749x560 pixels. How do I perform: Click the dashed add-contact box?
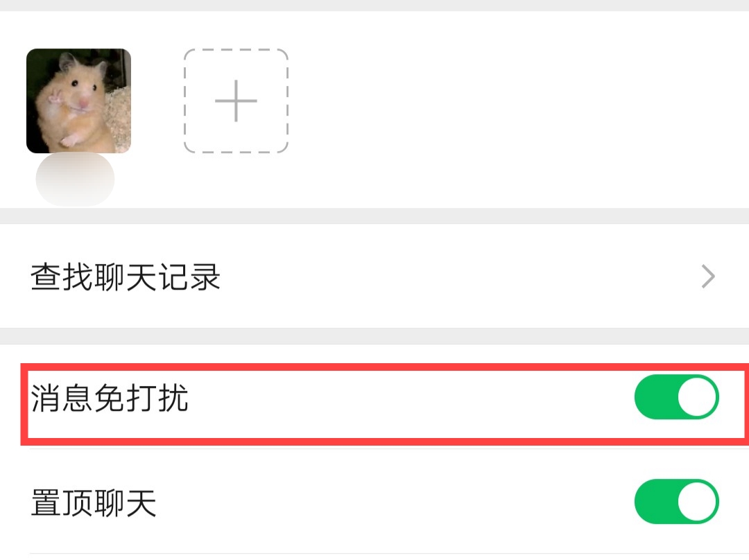click(236, 100)
